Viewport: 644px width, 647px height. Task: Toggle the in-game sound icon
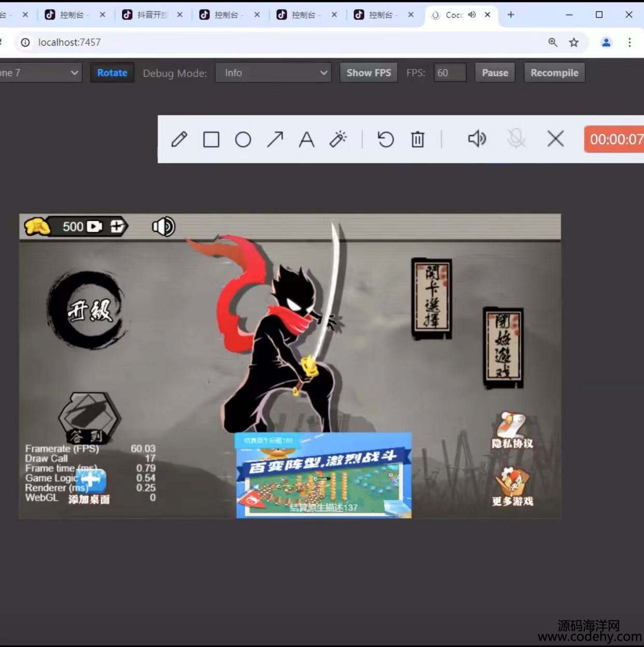163,227
